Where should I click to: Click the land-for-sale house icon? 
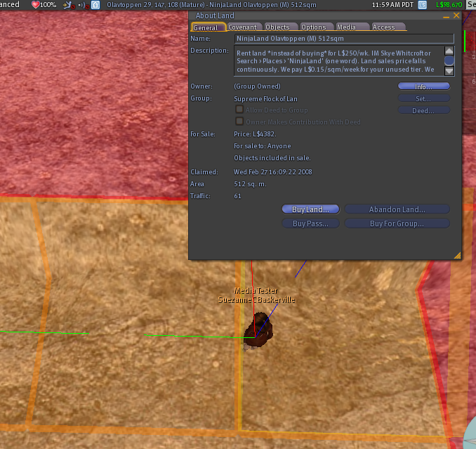click(x=95, y=5)
